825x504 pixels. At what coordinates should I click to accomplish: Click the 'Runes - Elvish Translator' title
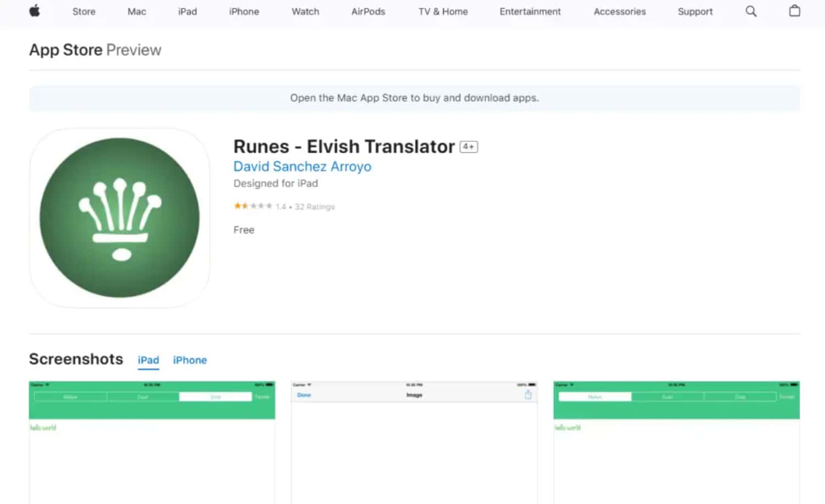click(344, 147)
